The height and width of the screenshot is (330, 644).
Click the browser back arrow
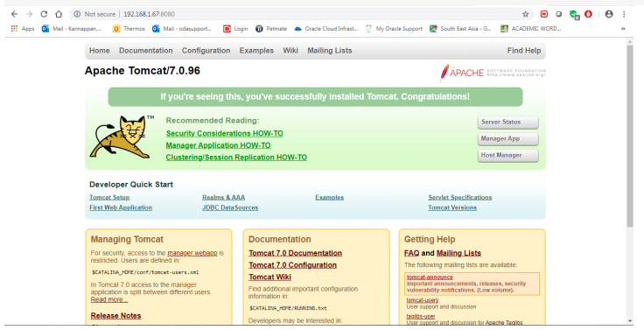pos(14,14)
